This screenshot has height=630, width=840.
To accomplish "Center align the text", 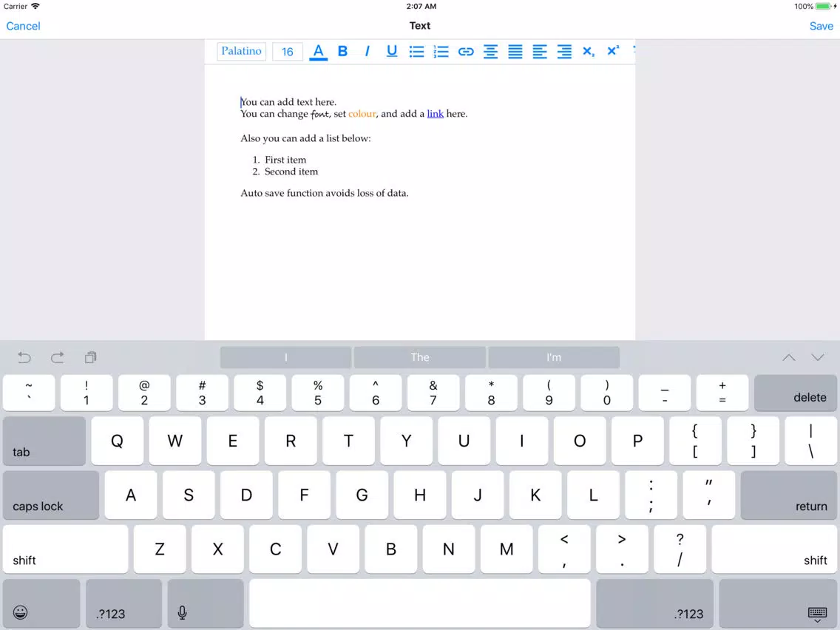I will (490, 52).
